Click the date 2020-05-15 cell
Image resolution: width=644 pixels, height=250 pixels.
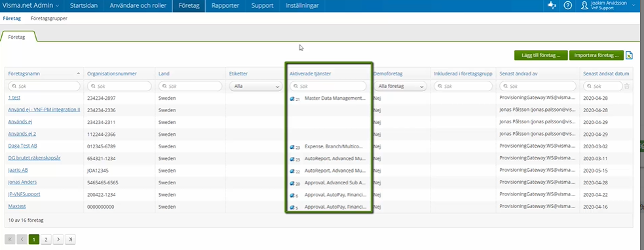tap(595, 170)
